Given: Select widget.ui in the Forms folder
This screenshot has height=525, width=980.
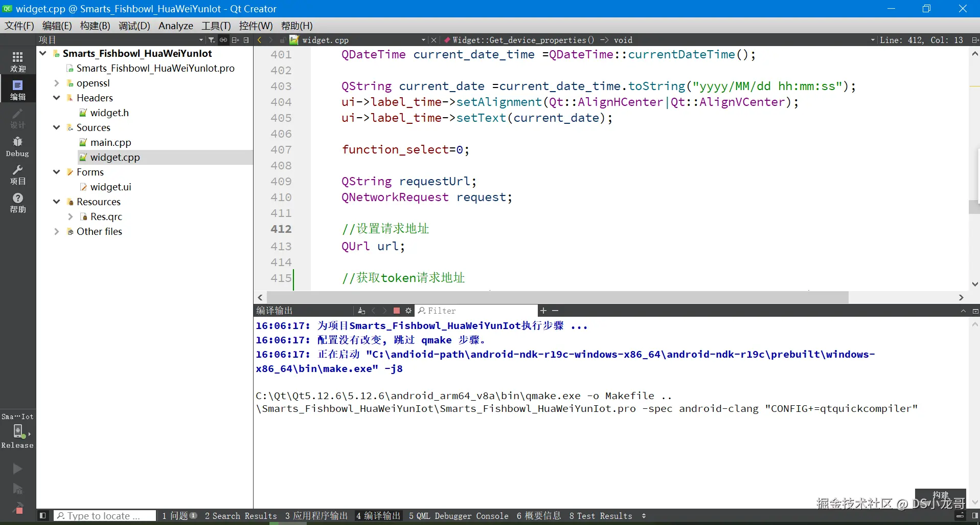Looking at the screenshot, I should click(x=110, y=187).
